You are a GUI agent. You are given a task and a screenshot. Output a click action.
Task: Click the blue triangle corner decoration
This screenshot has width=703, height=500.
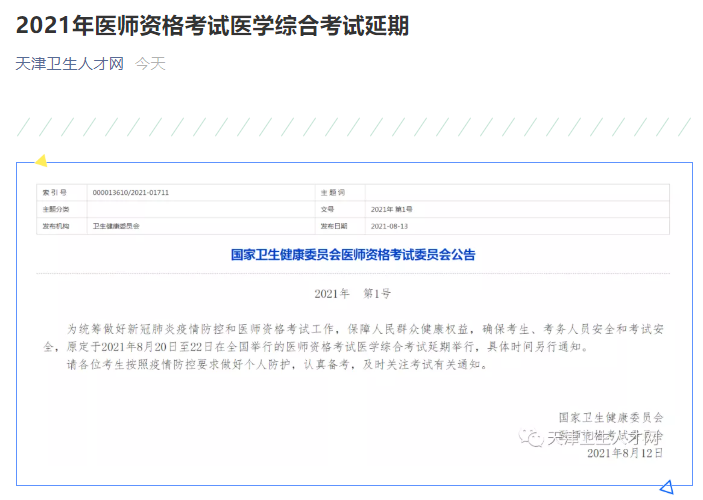[x=666, y=487]
